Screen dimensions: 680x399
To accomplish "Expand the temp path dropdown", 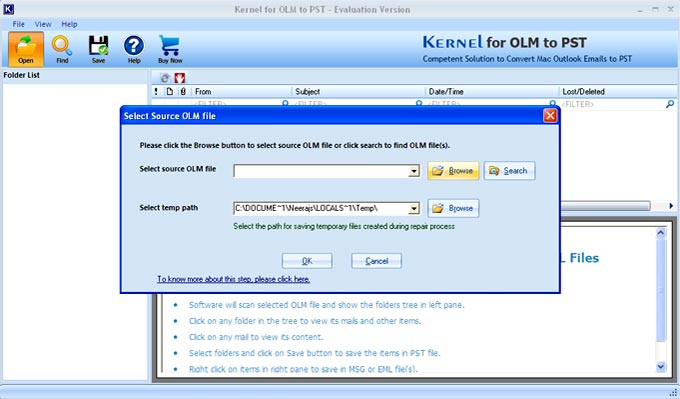I will coord(414,209).
